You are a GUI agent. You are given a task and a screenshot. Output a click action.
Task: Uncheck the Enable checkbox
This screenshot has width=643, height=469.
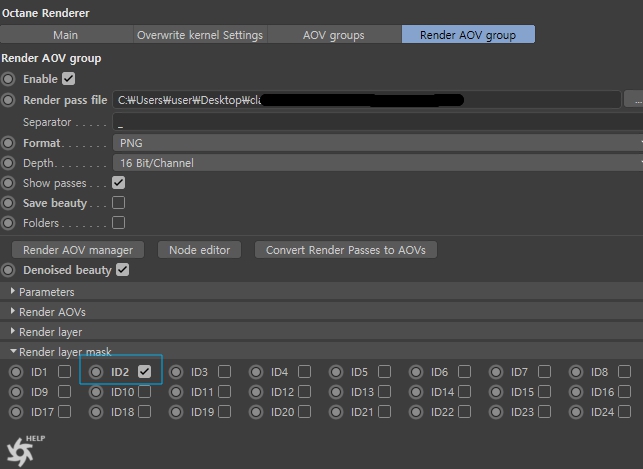pos(68,79)
